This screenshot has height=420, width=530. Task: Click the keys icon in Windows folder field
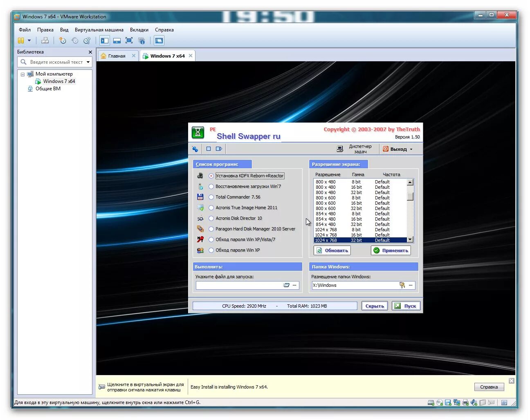pos(402,285)
